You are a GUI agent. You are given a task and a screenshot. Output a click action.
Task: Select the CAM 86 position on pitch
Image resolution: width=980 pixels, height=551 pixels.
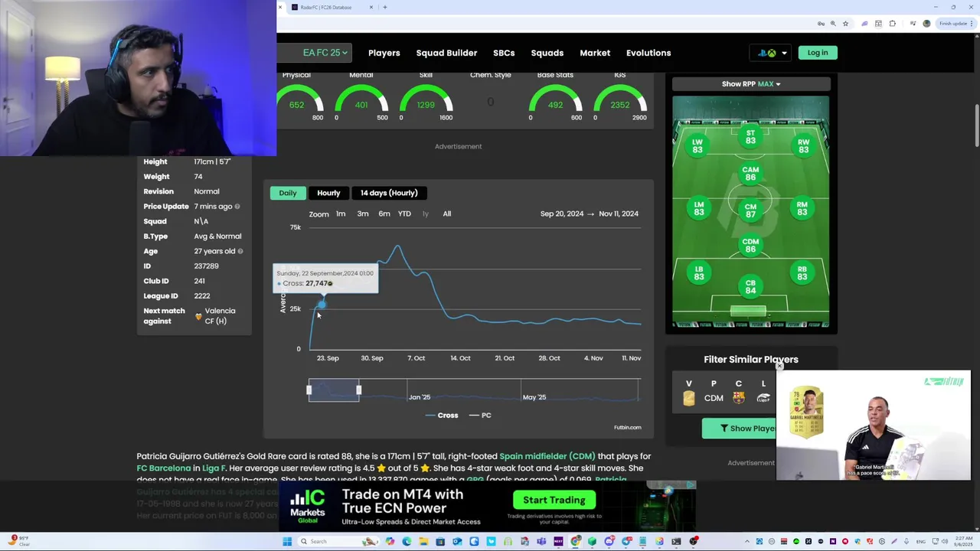750,174
